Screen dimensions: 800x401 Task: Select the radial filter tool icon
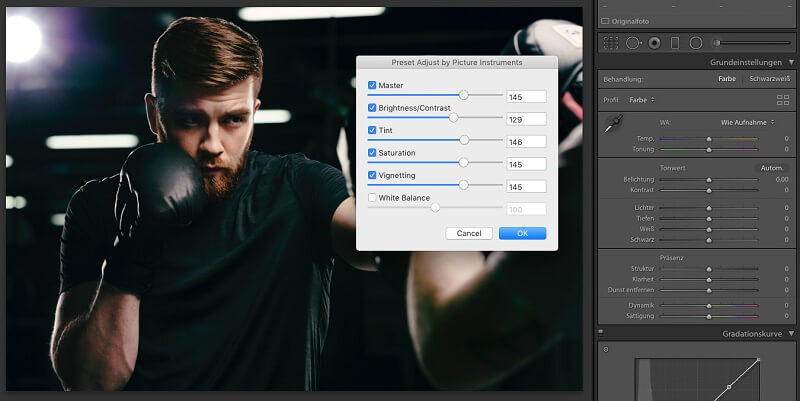pyautogui.click(x=696, y=43)
